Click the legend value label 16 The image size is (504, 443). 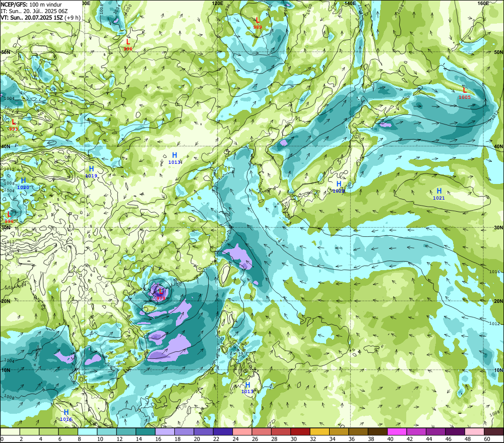point(158,439)
